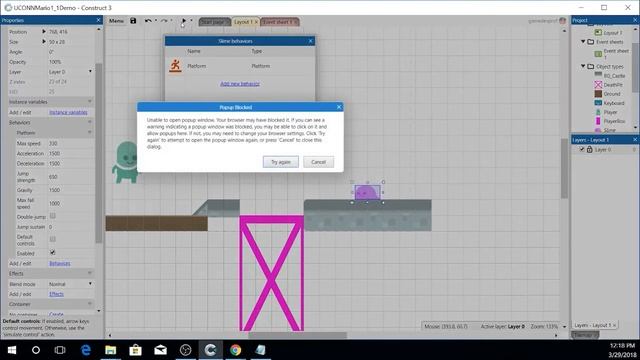Select the Ground object icon
Image resolution: width=640 pixels, height=360 pixels.
coord(598,94)
